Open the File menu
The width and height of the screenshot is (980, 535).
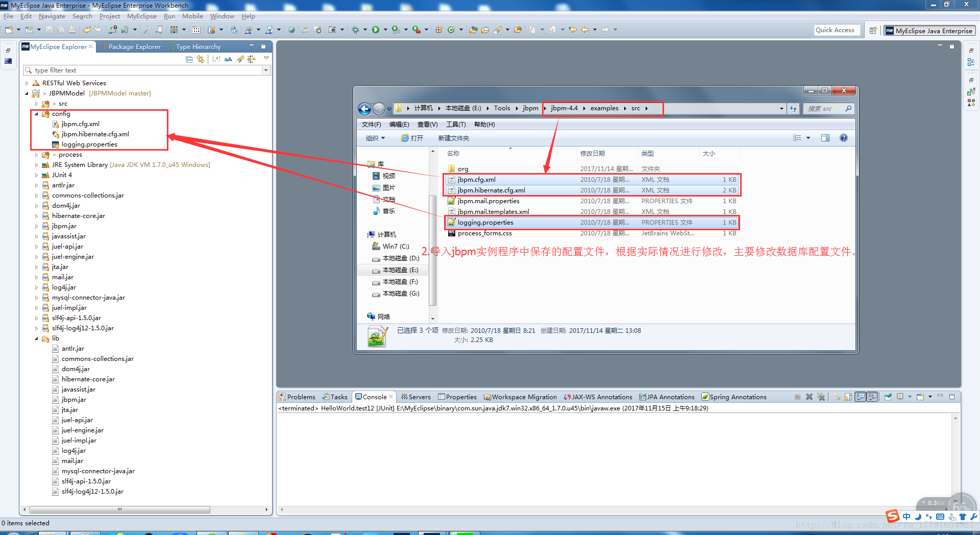pyautogui.click(x=8, y=16)
